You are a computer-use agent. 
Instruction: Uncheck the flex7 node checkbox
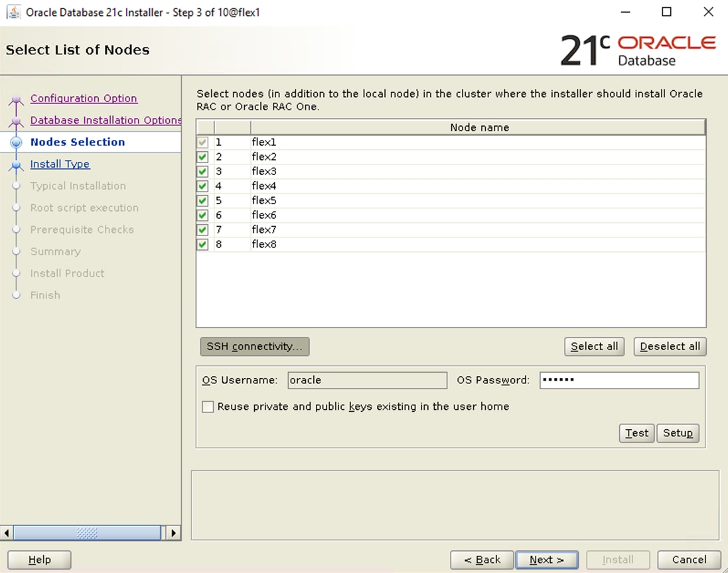202,229
